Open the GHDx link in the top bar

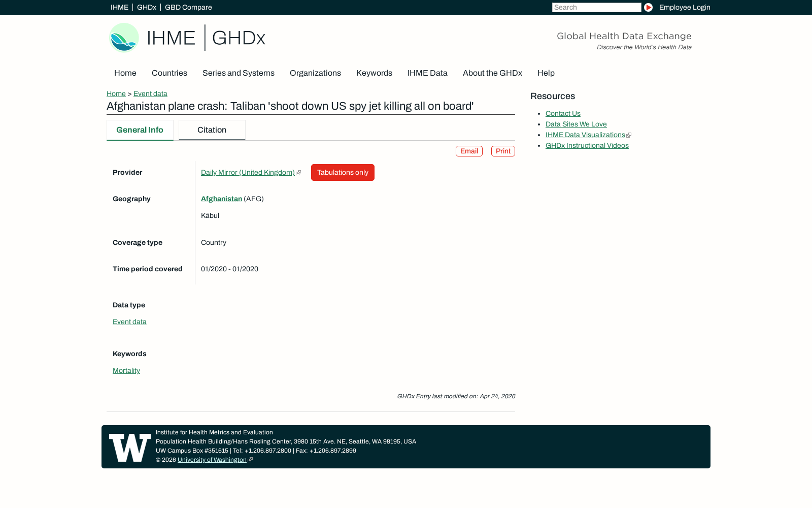pos(147,7)
